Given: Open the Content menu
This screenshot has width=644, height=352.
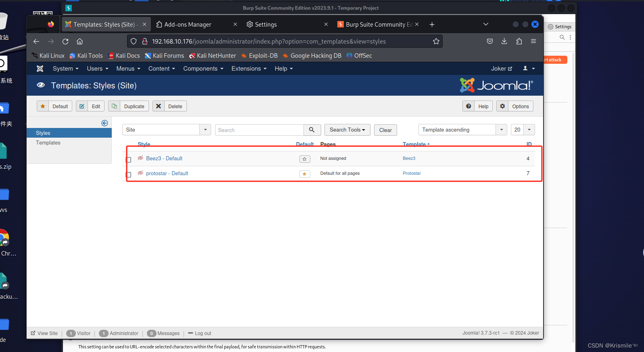Looking at the screenshot, I should click(x=162, y=69).
